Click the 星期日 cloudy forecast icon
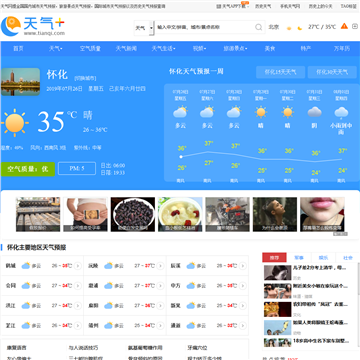 (234, 112)
